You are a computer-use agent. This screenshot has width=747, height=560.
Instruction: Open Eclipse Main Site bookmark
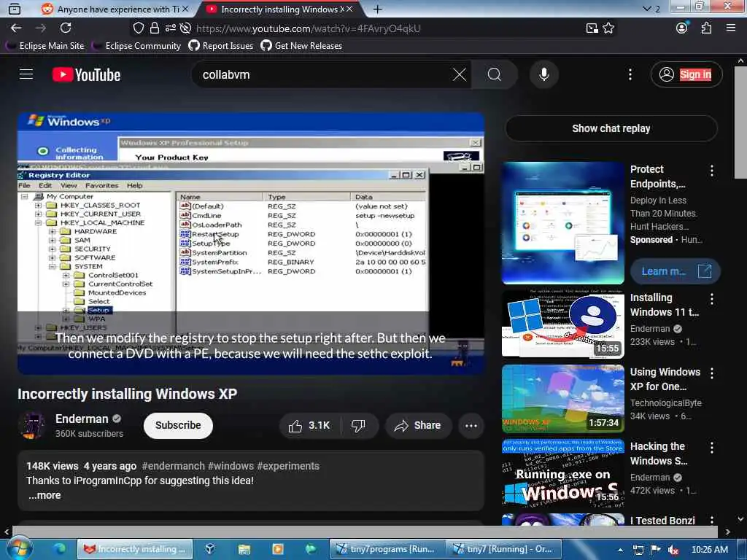point(44,46)
